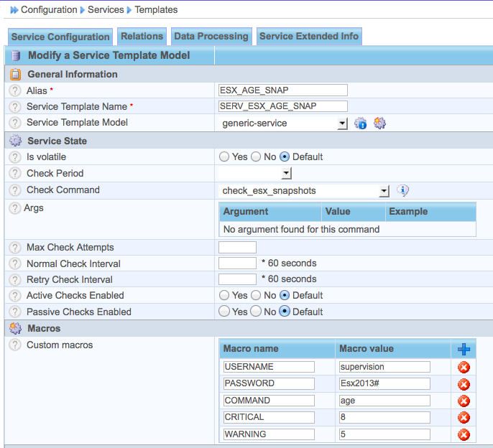Viewport: 493px width, 448px height.
Task: Delete the USERNAME macro row
Action: click(x=464, y=368)
